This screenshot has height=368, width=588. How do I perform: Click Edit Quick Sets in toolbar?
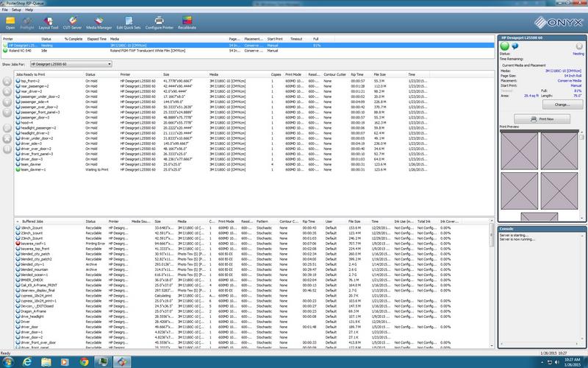tap(129, 23)
